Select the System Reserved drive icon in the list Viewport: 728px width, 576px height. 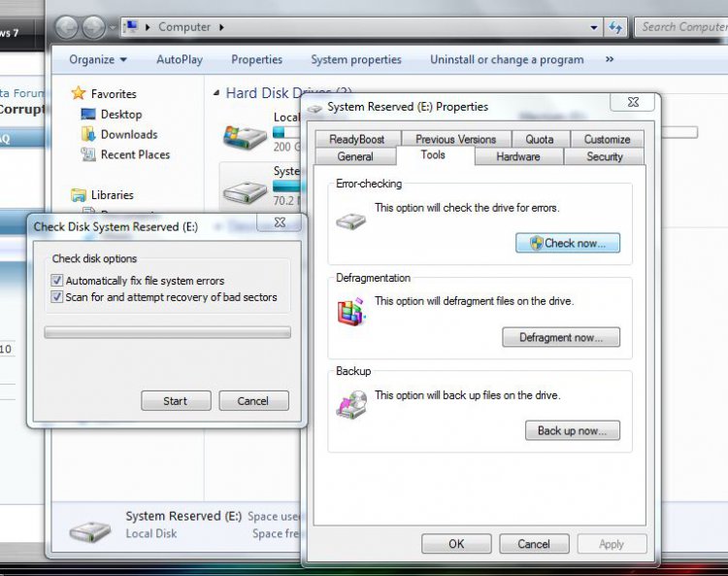pos(245,191)
